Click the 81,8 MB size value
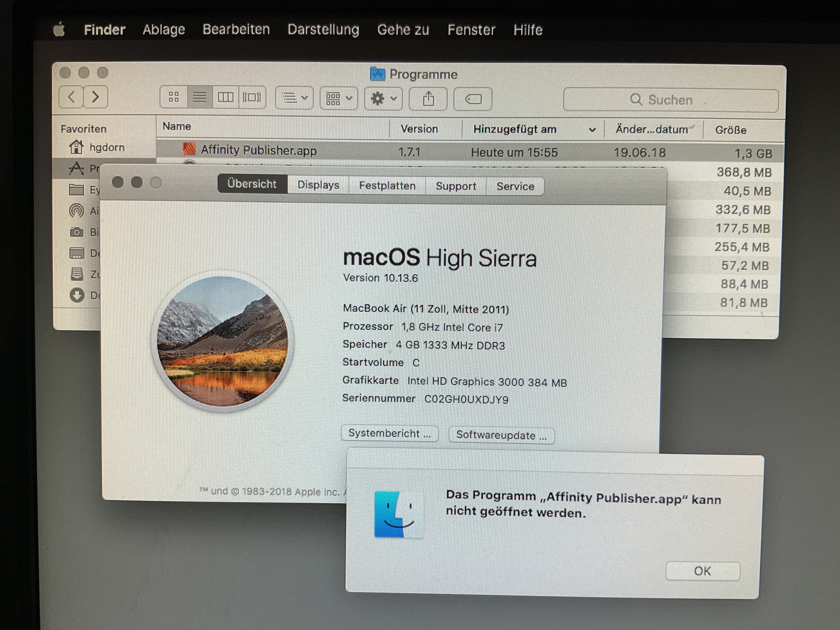This screenshot has height=630, width=840. click(744, 303)
